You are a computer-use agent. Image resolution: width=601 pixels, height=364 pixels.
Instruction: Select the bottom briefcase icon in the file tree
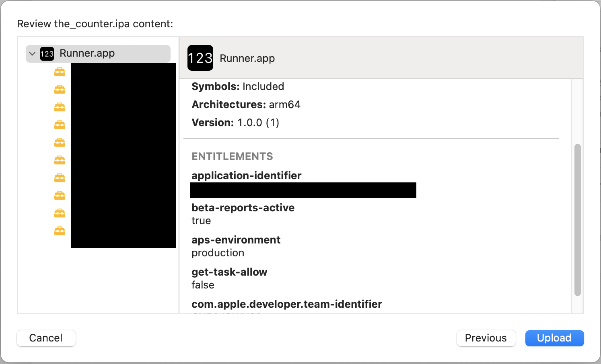click(x=60, y=231)
